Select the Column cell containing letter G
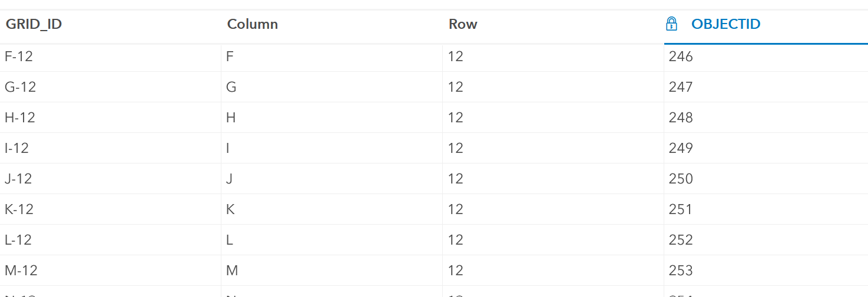868x297 pixels. [x=231, y=87]
